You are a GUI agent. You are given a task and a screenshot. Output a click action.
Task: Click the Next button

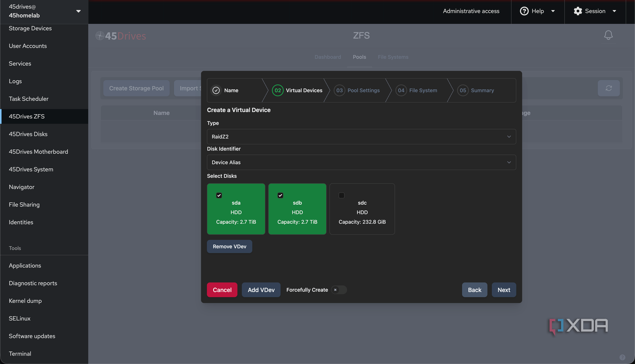[504, 290]
